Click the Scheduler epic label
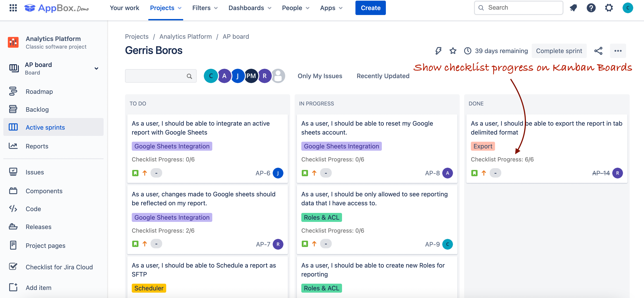Viewport: 644px width, 298px height. (149, 288)
